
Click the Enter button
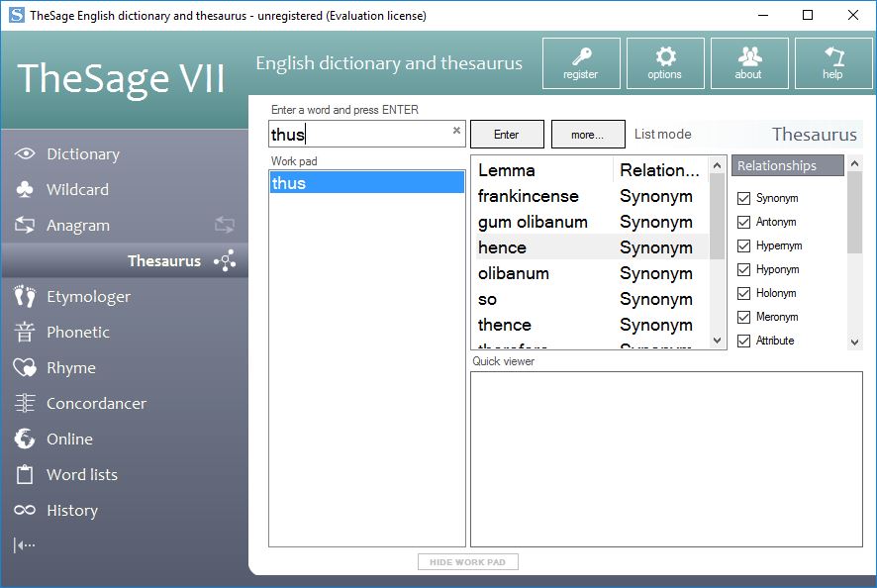[507, 135]
